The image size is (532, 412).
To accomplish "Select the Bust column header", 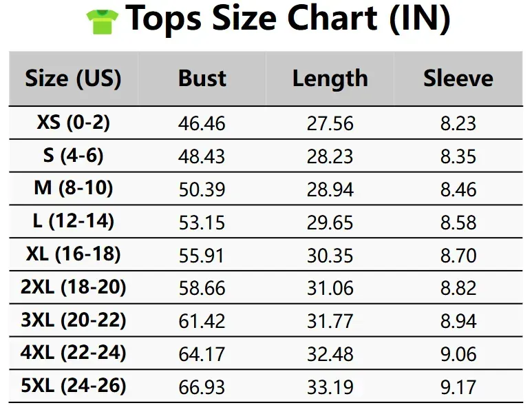I will point(202,79).
